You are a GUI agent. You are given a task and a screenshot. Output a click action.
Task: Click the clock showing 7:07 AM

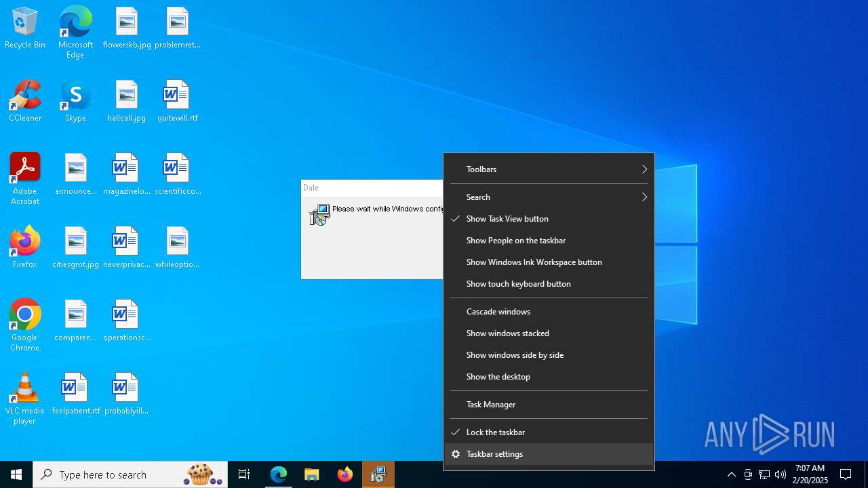[x=811, y=474]
